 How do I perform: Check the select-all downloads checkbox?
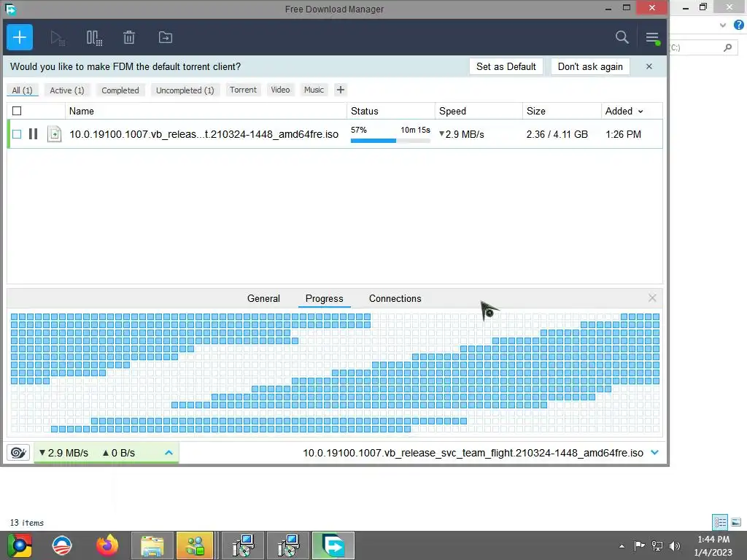(17, 111)
